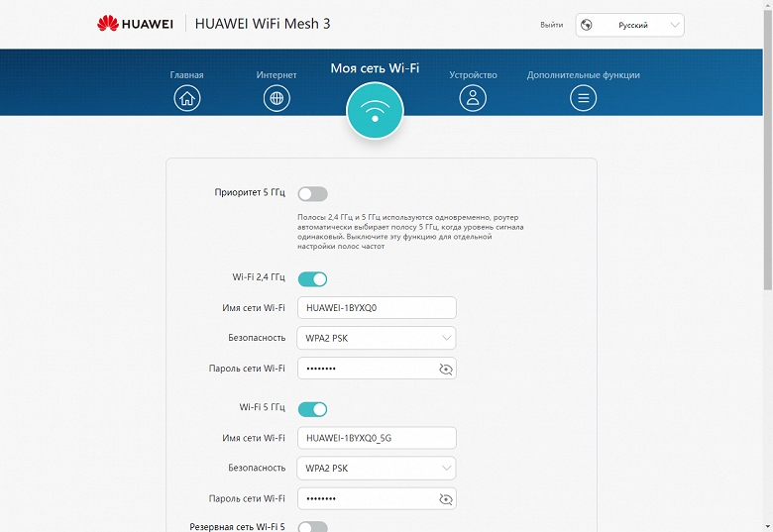Click the 2.4 GHz Wi-Fi password field
The width and height of the screenshot is (773, 532).
pos(377,369)
